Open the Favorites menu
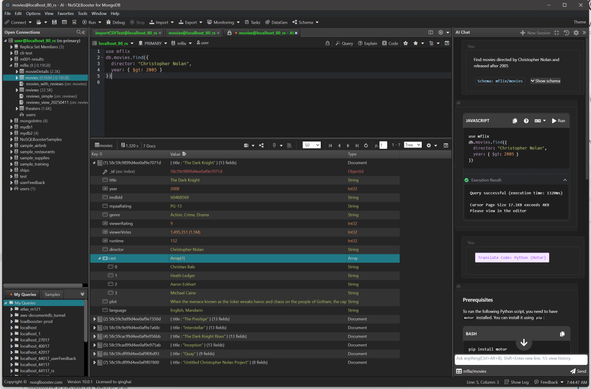Screen dimensions: 591x389 [x=66, y=14]
